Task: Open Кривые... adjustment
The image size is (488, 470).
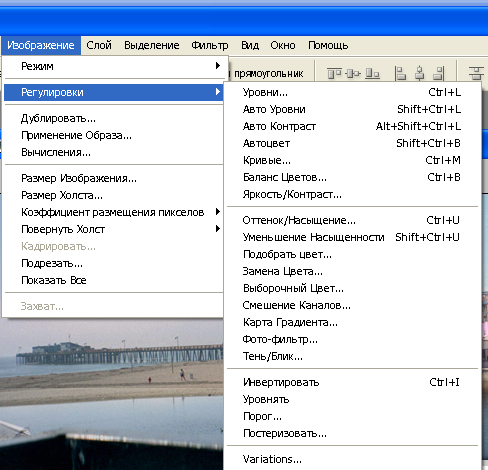Action: [x=353, y=160]
